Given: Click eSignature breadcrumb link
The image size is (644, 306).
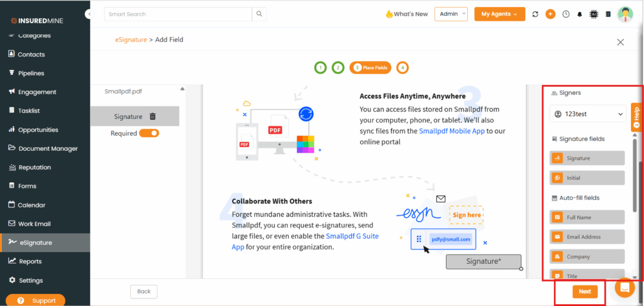Looking at the screenshot, I should click(131, 40).
